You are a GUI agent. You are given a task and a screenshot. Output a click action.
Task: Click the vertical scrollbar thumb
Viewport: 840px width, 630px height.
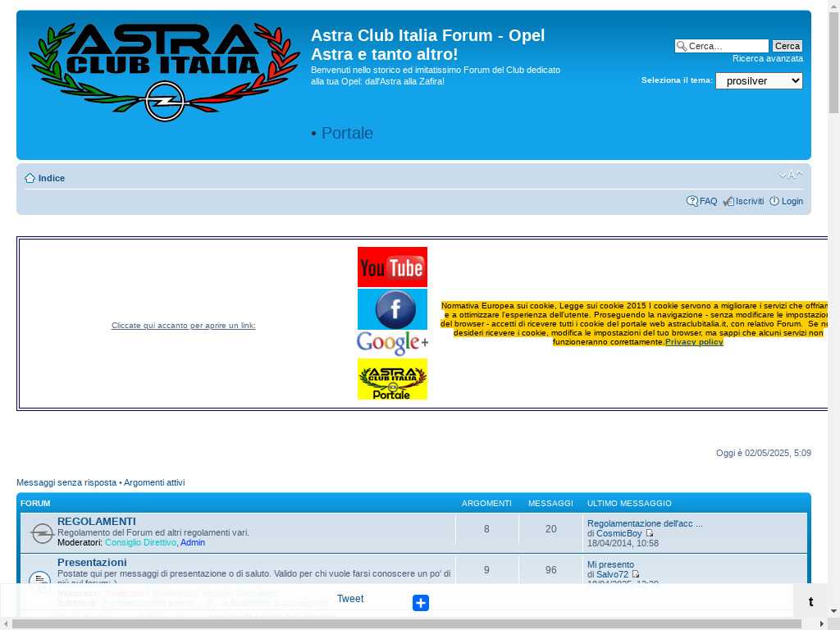coord(833,62)
